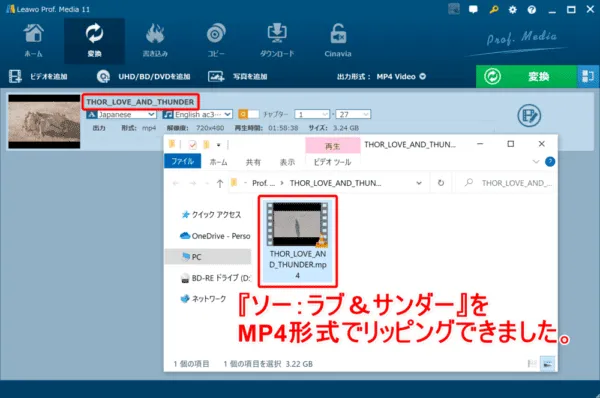Open the MP4 Video output format dropdown
The image size is (600, 398).
pyautogui.click(x=401, y=77)
